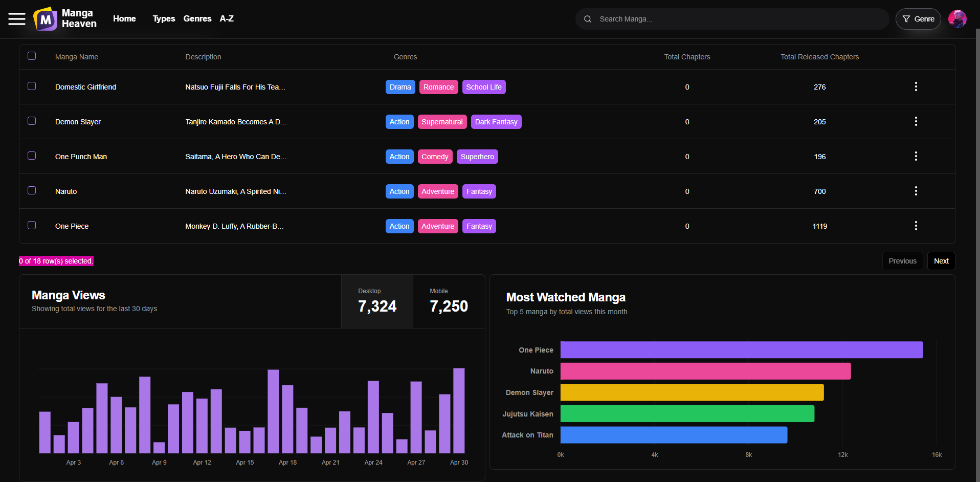Select the One Piece row checkbox
Viewport: 980px width, 482px height.
[x=32, y=225]
